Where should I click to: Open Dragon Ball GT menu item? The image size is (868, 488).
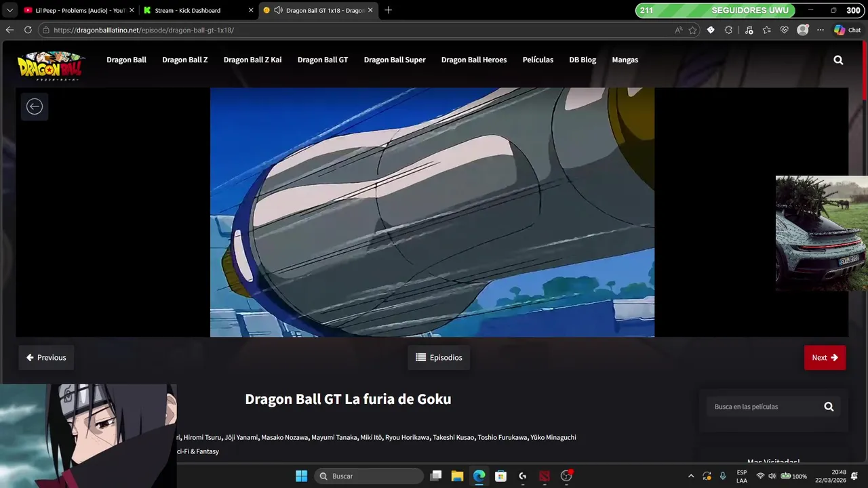click(x=323, y=60)
